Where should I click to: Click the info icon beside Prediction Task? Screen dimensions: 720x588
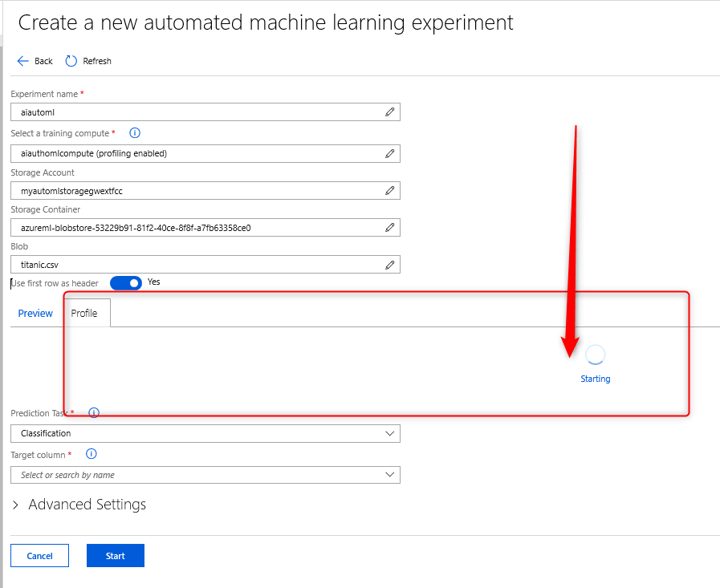coord(94,412)
